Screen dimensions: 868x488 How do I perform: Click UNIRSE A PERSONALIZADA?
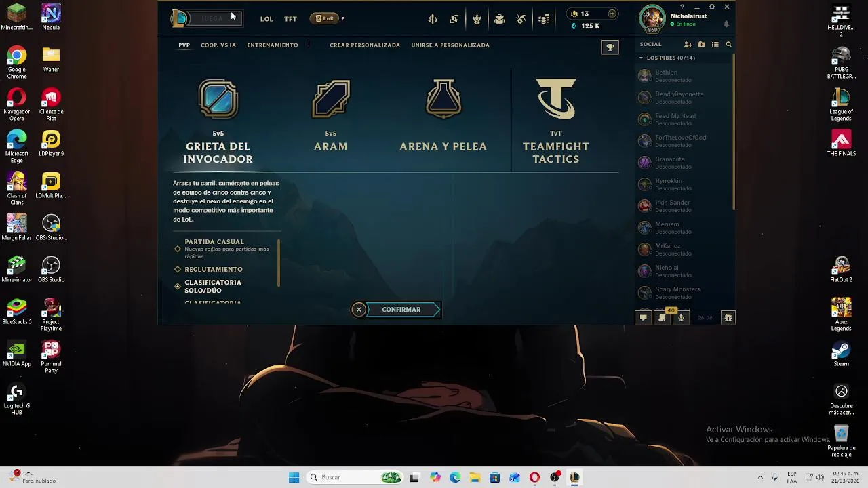pyautogui.click(x=450, y=45)
